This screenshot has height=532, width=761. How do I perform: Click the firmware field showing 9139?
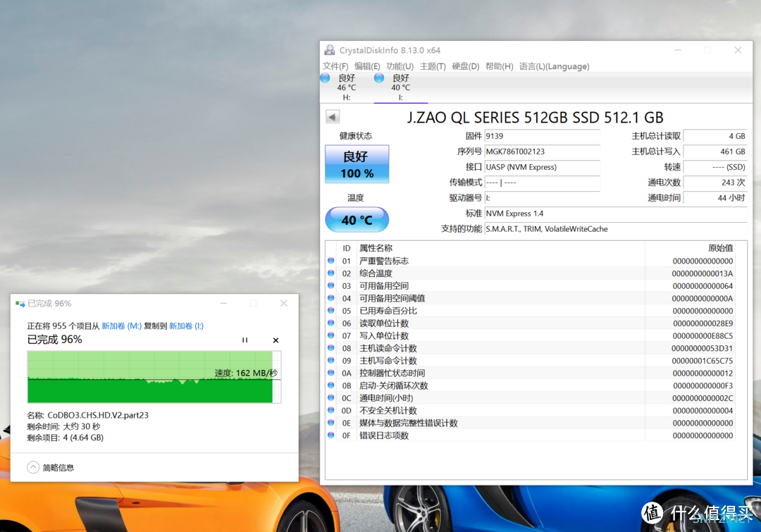(x=542, y=136)
